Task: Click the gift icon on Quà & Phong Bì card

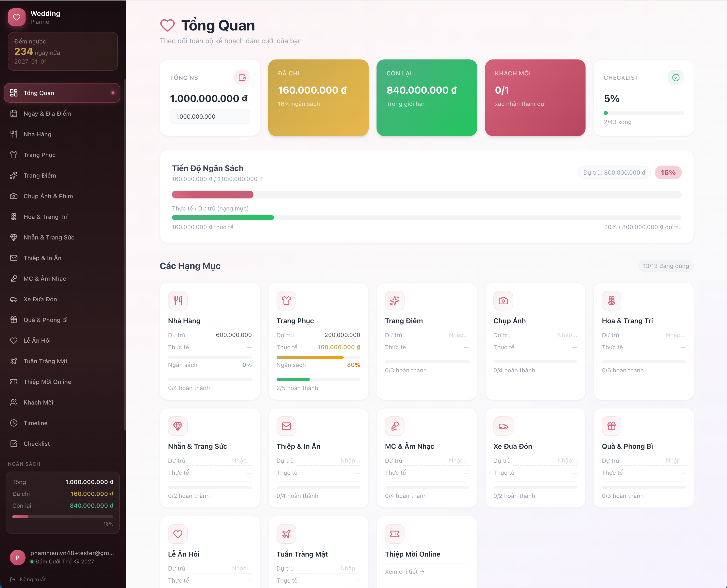Action: pyautogui.click(x=612, y=426)
